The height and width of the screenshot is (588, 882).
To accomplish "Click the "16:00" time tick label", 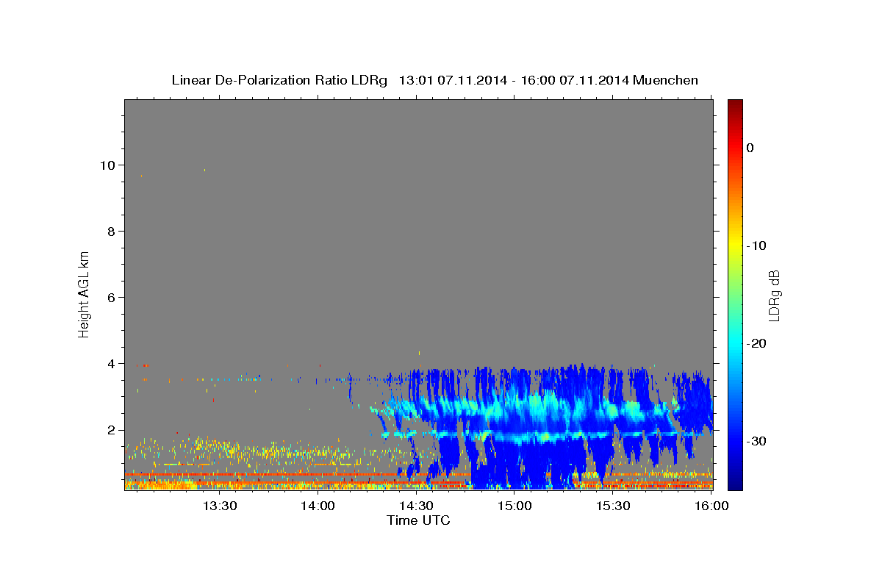I will pos(711,506).
